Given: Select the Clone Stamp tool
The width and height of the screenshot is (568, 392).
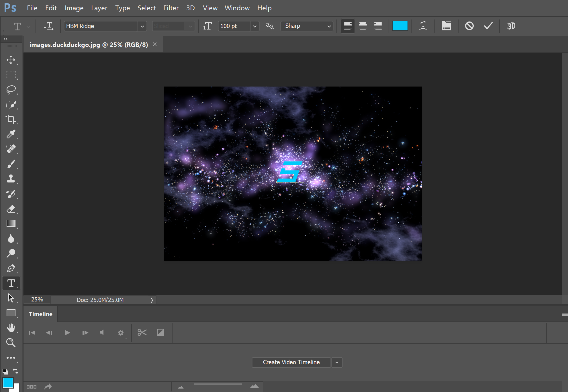Looking at the screenshot, I should (11, 179).
